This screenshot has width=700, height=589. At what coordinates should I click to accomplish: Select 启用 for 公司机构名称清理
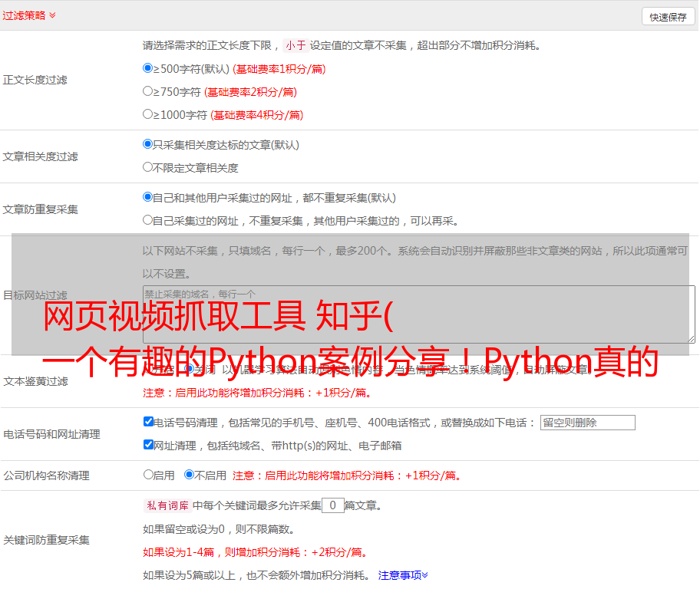click(x=148, y=475)
